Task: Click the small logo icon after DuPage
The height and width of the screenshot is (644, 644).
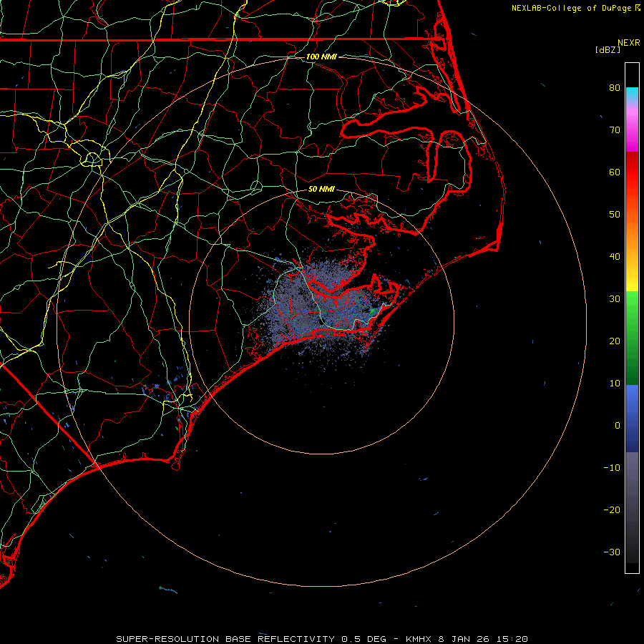Action: click(x=637, y=8)
